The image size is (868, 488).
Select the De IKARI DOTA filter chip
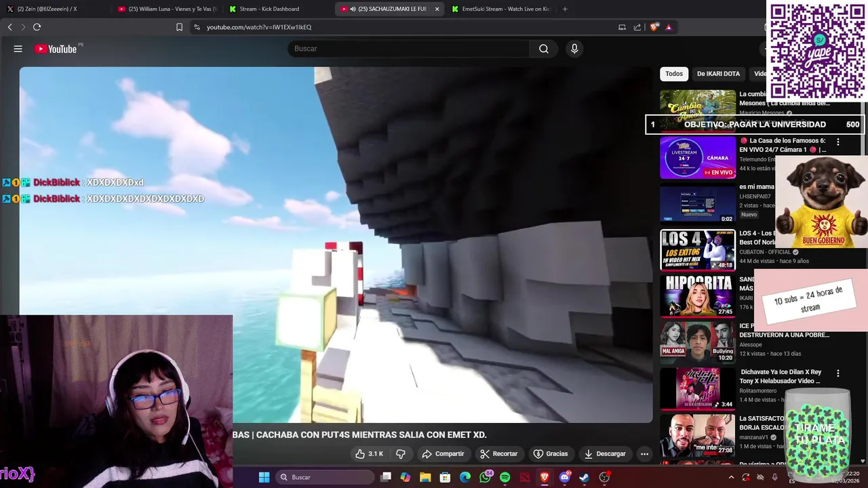[x=718, y=74]
